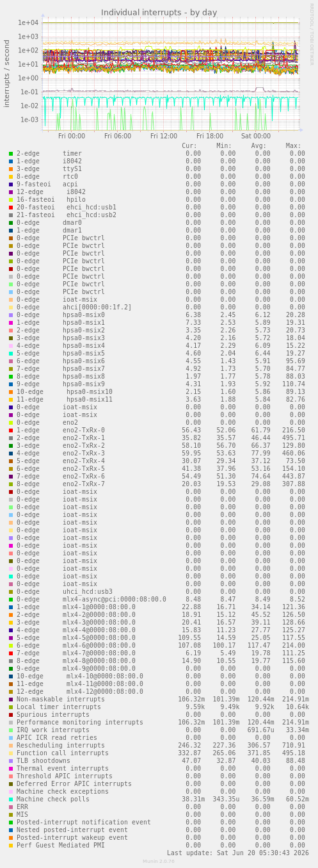This screenshot has width=318, height=868.
Task: Click the Rescheduling interrupts color swatch
Action: [11, 746]
